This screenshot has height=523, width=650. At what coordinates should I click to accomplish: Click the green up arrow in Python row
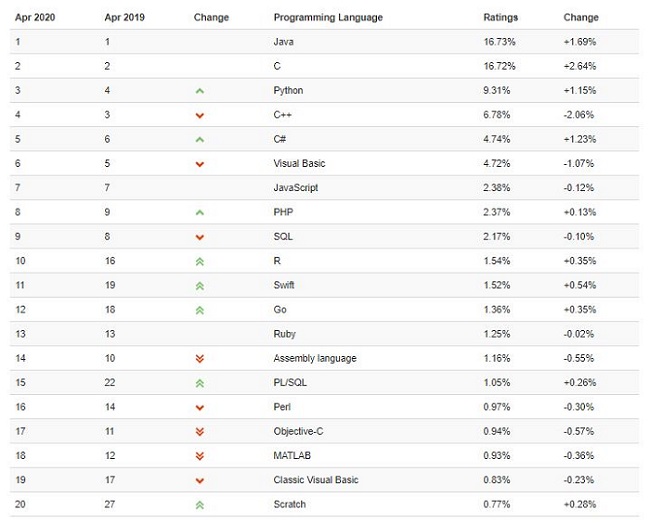200,91
